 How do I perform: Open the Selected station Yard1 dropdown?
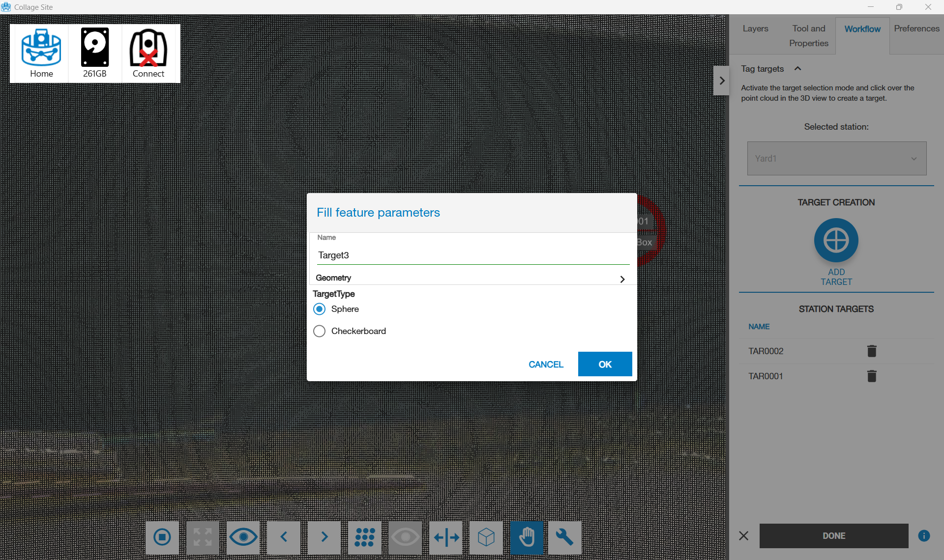(836, 159)
